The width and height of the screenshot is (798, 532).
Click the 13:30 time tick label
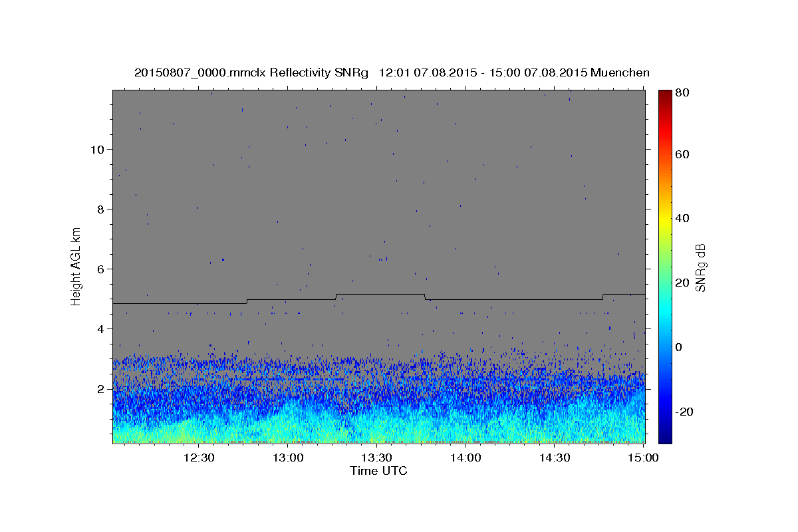pyautogui.click(x=376, y=458)
